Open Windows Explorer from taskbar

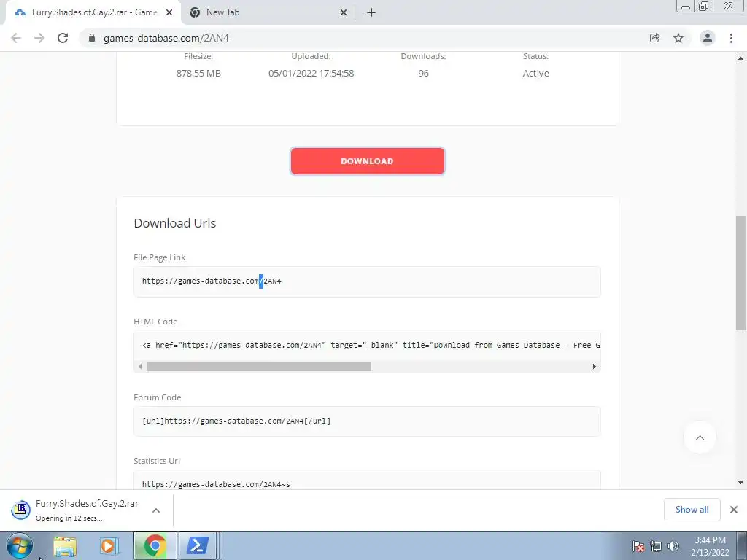click(65, 546)
